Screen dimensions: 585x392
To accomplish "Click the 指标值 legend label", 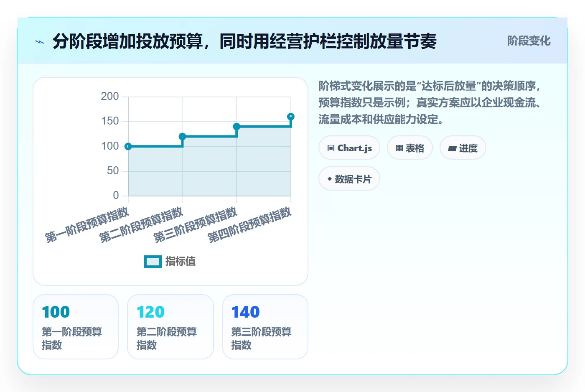I will [x=181, y=262].
